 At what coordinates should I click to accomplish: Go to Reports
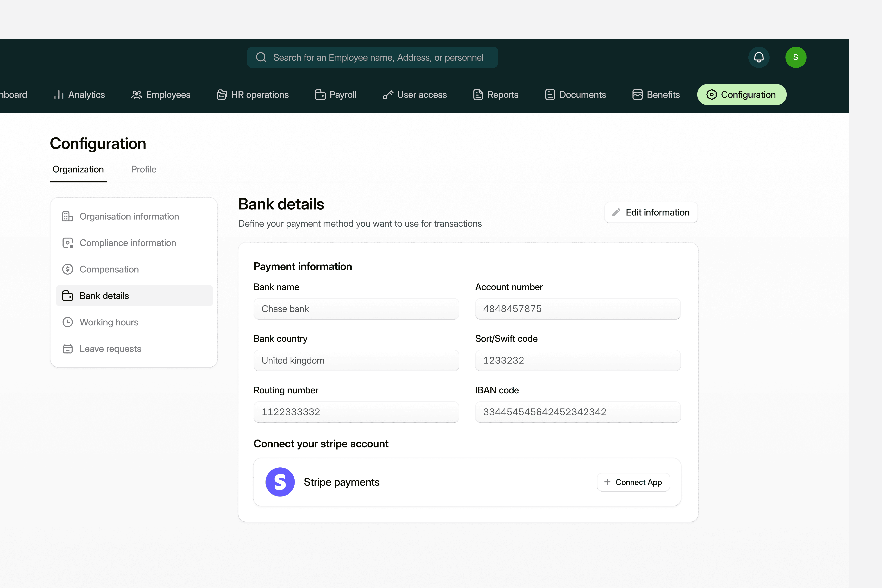click(x=495, y=95)
